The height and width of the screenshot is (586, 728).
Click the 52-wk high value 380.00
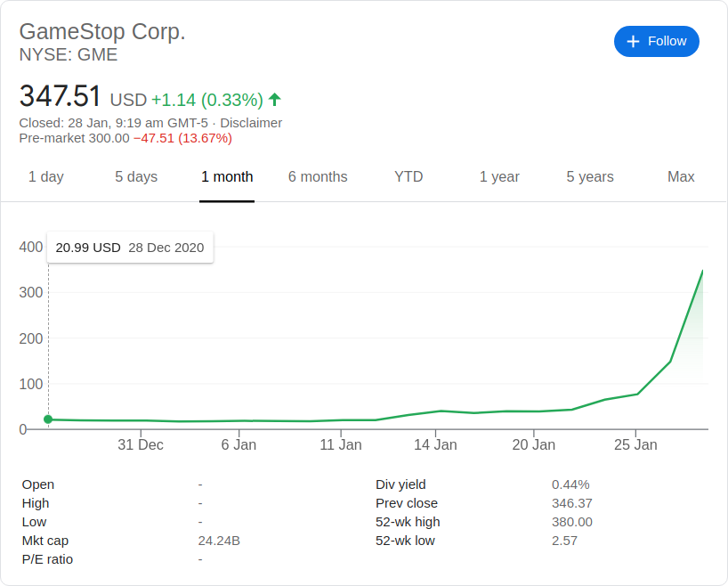coord(572,522)
